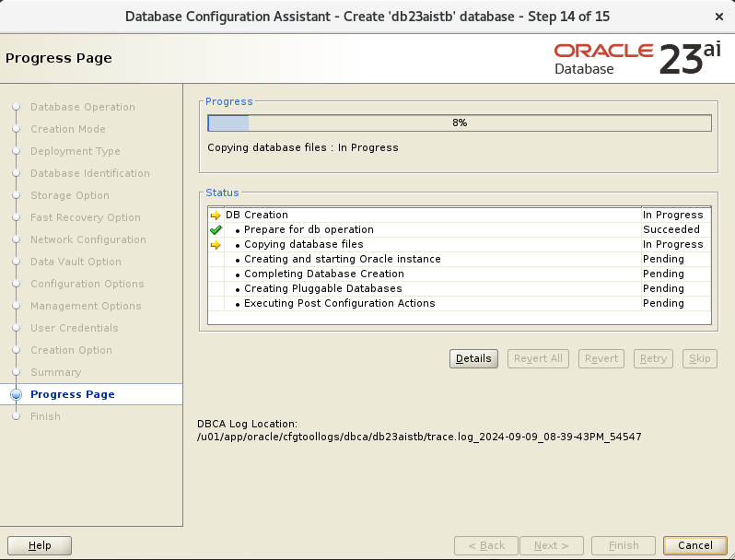Select Finish step in sidebar

(x=45, y=416)
